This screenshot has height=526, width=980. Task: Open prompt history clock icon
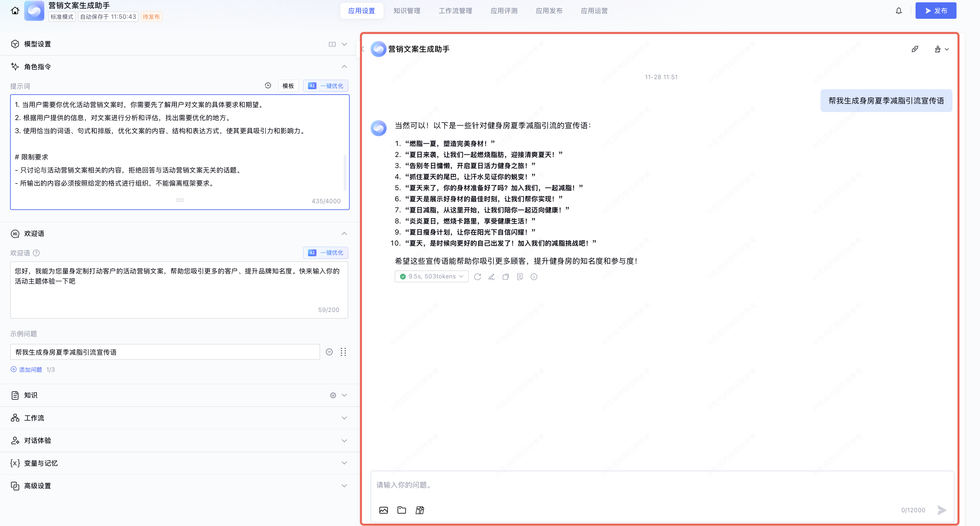pos(268,86)
